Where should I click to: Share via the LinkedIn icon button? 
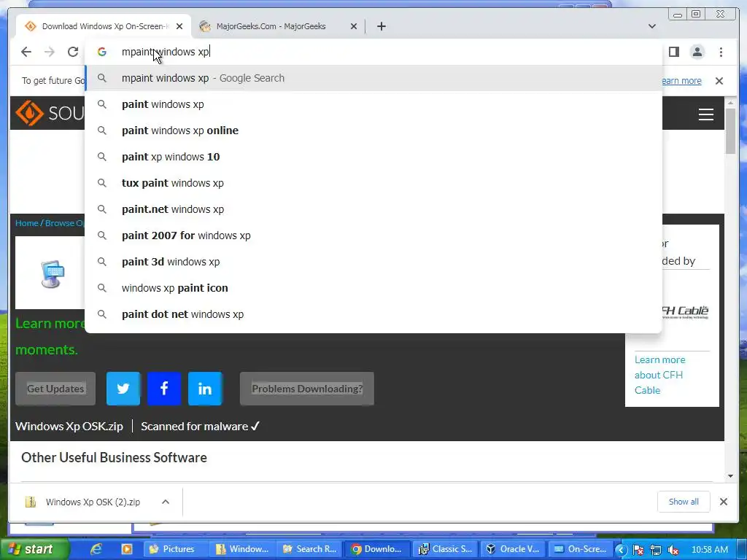tap(205, 389)
